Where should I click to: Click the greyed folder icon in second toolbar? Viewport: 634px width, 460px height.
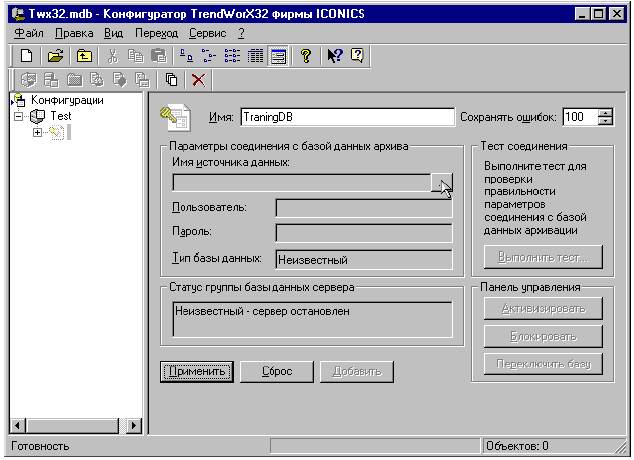click(74, 80)
